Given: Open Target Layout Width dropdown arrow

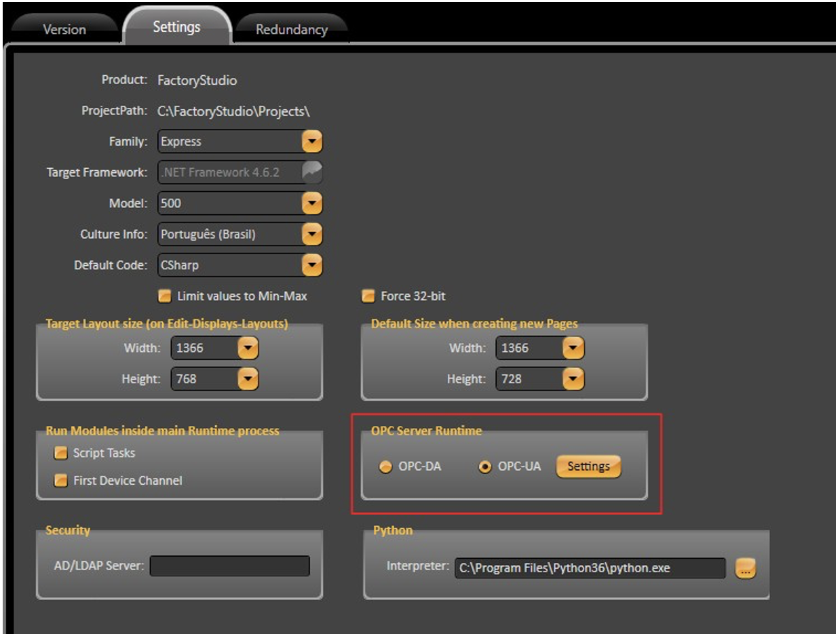Looking at the screenshot, I should coord(248,349).
